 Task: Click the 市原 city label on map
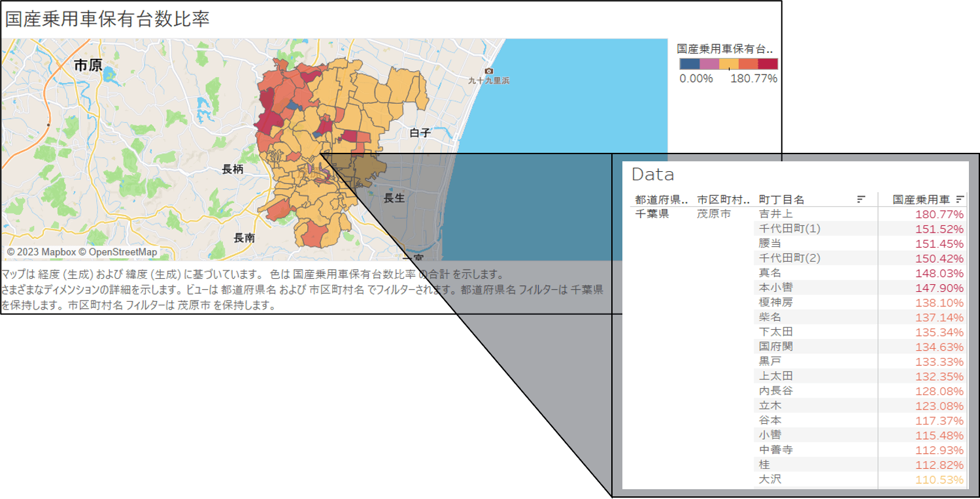(x=88, y=65)
